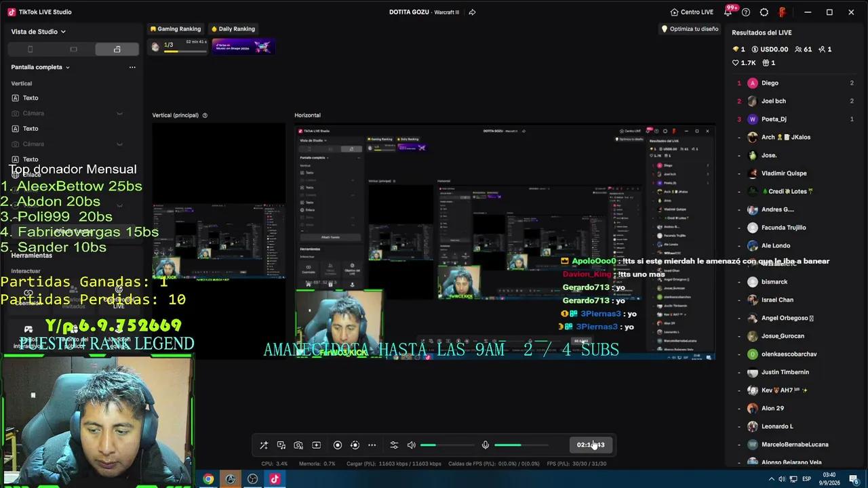Open the scene more-options ellipsis
This screenshot has width=868, height=488.
pos(132,67)
